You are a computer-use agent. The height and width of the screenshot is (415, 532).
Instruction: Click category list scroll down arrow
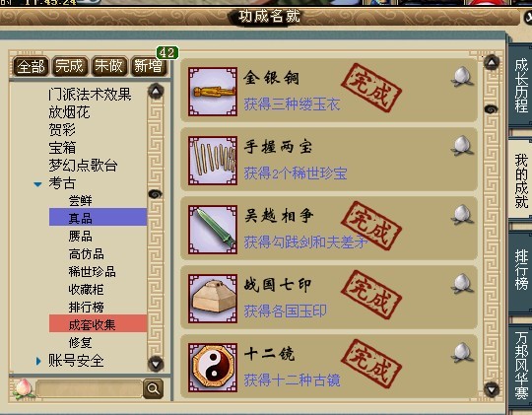156,364
